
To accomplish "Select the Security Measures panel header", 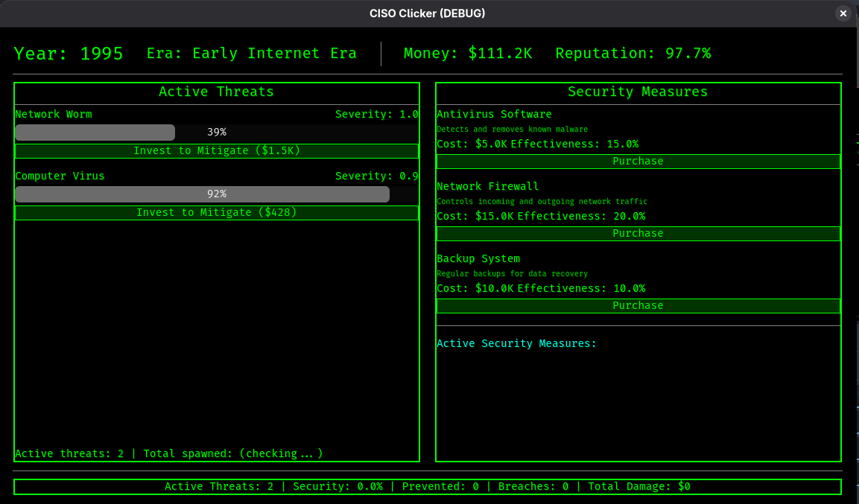I will coord(638,92).
